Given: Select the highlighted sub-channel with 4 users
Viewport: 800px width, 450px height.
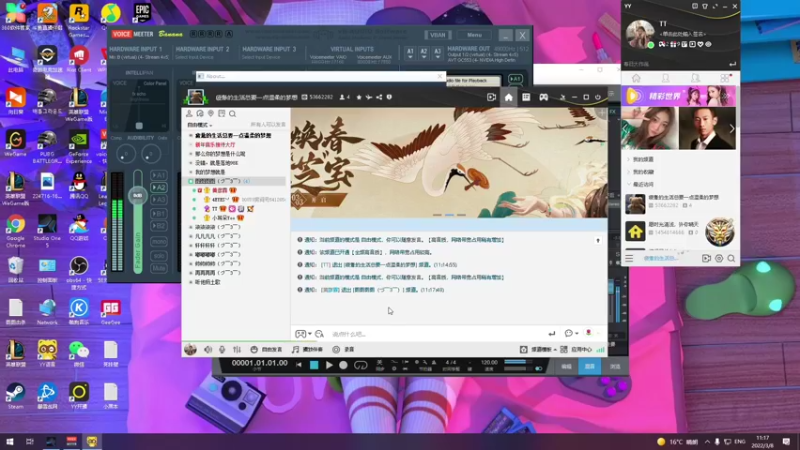Looking at the screenshot, I should (x=234, y=181).
